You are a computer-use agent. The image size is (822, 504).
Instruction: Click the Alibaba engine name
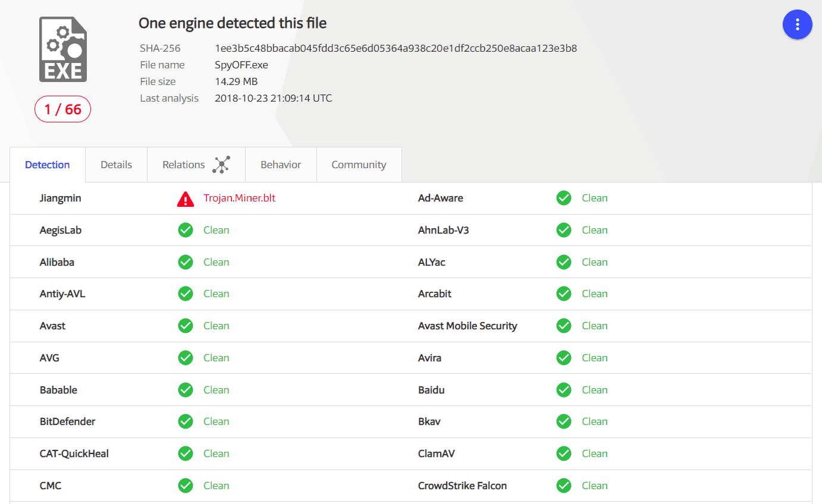57,262
